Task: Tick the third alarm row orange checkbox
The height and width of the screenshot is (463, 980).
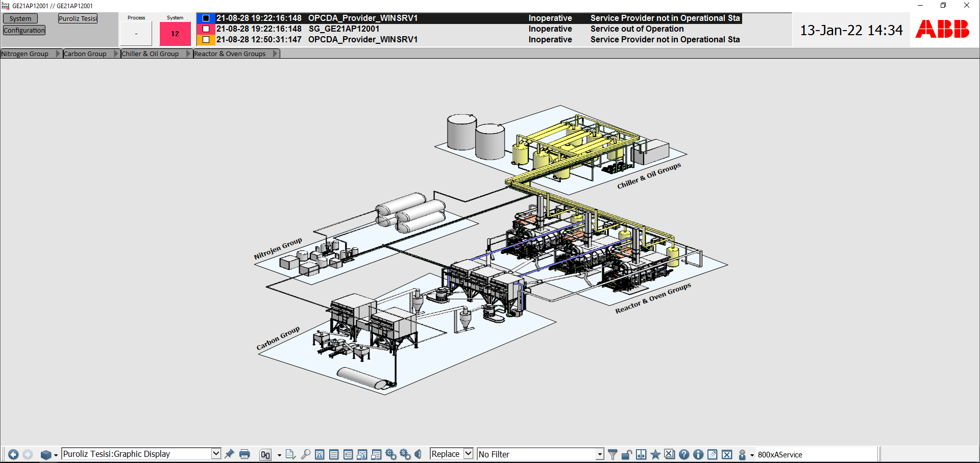Action: (x=206, y=39)
